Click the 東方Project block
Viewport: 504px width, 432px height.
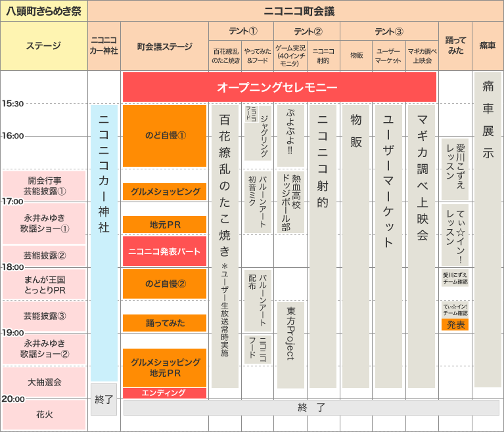(291, 345)
